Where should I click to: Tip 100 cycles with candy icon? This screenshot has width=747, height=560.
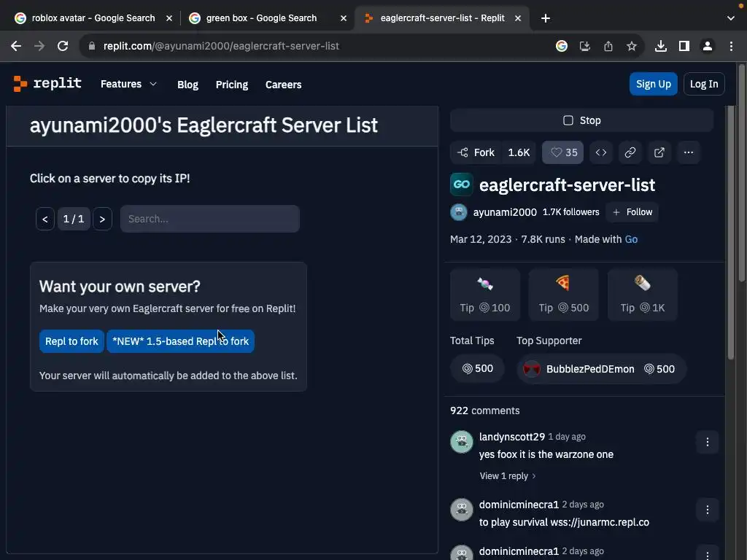[485, 295]
